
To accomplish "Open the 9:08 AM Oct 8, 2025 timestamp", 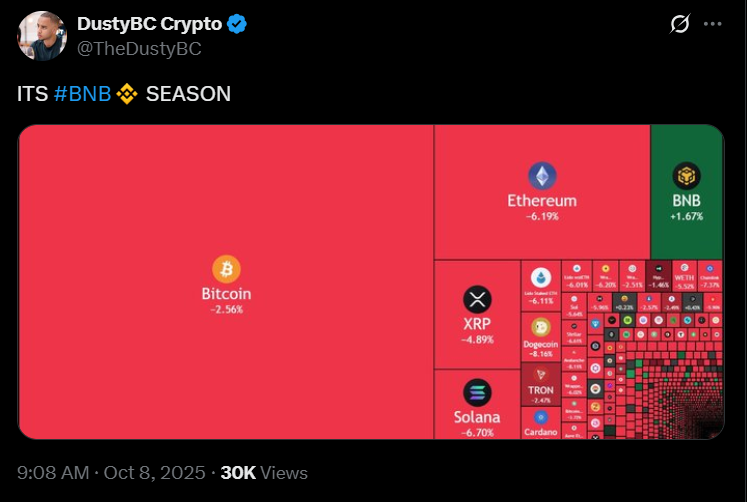I will click(x=112, y=473).
